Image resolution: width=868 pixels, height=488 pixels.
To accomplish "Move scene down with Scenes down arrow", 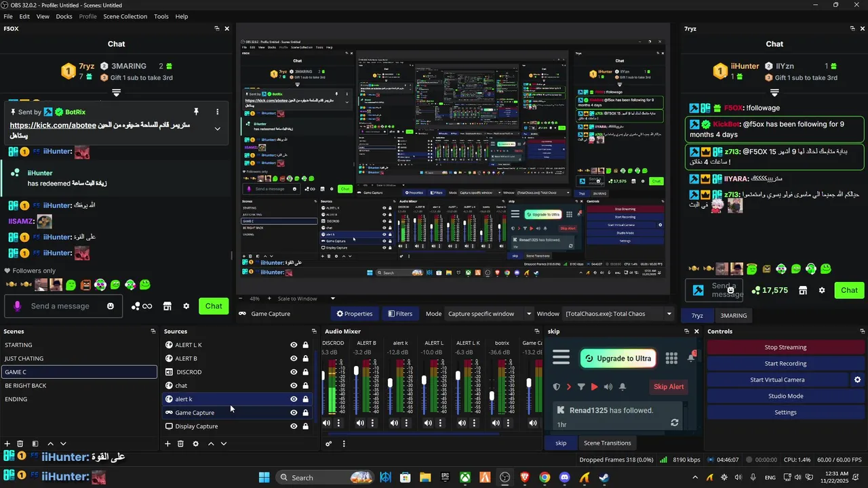I will pos(63,444).
